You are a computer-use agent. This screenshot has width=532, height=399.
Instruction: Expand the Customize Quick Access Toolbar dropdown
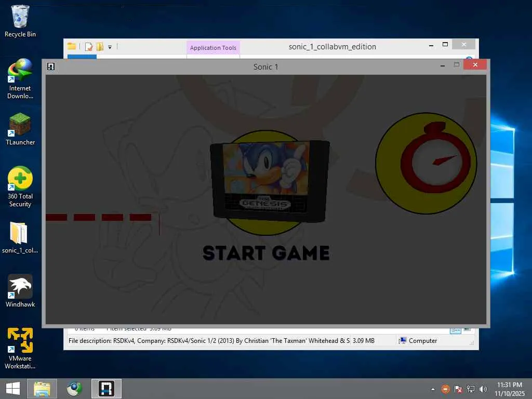110,47
